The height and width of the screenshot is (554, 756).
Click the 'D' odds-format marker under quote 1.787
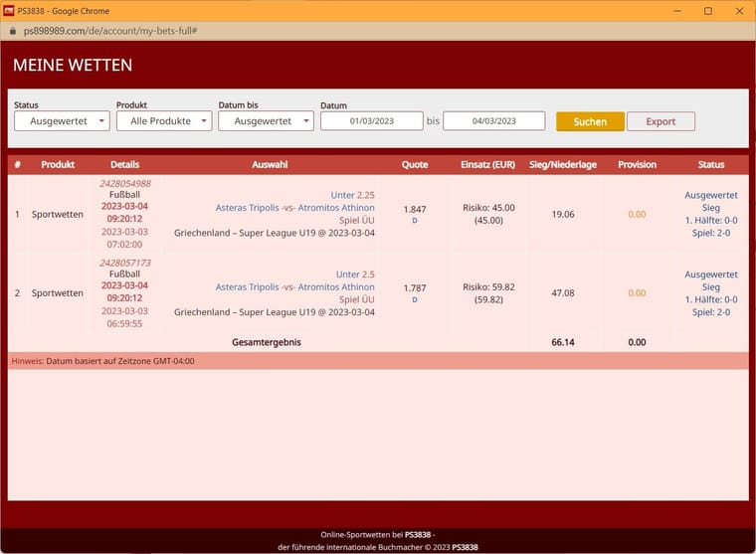pyautogui.click(x=415, y=299)
